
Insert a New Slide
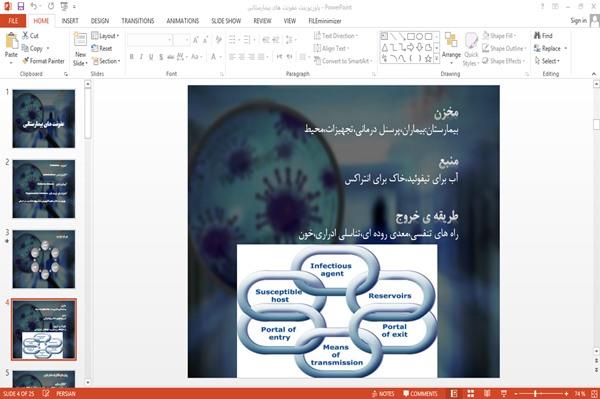(x=80, y=49)
